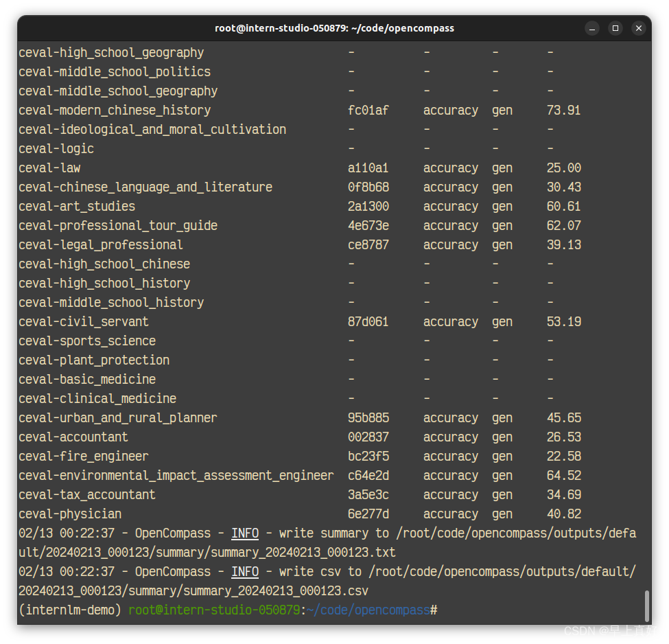
Task: Select text 'ceval-tax_accountant'
Action: [87, 494]
